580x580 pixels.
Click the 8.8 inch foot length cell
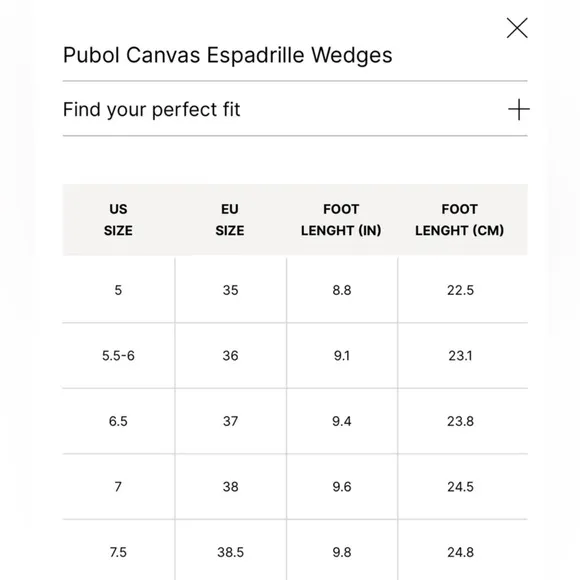coord(342,290)
